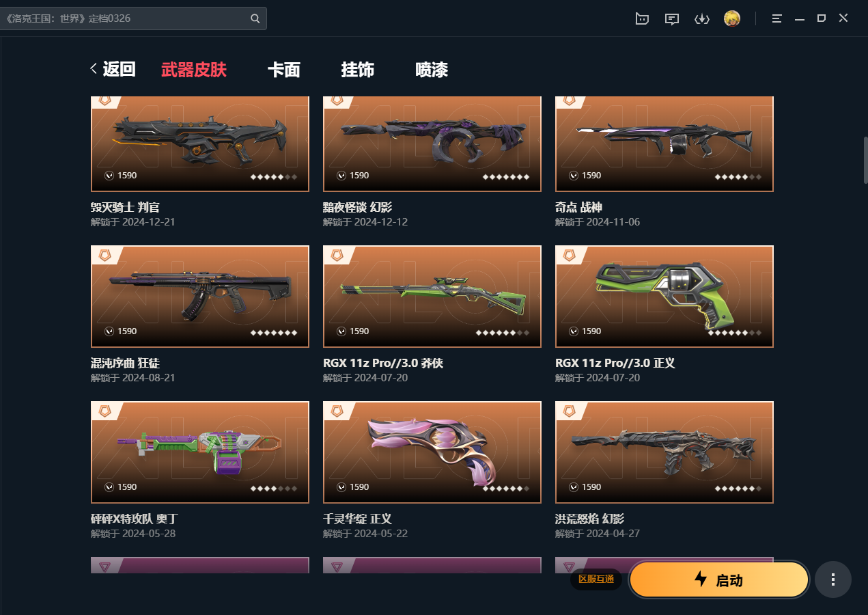The image size is (868, 615).
Task: Click the 区服互通 badge
Action: click(x=596, y=579)
